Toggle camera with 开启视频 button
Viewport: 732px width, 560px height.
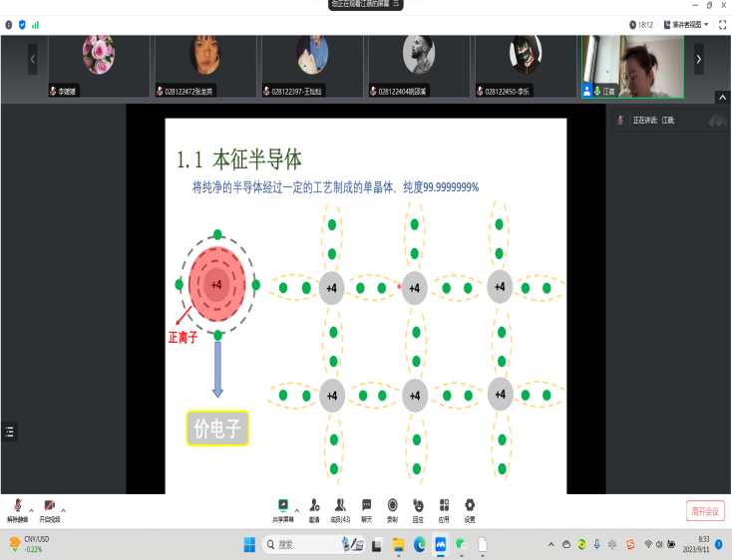pos(50,508)
